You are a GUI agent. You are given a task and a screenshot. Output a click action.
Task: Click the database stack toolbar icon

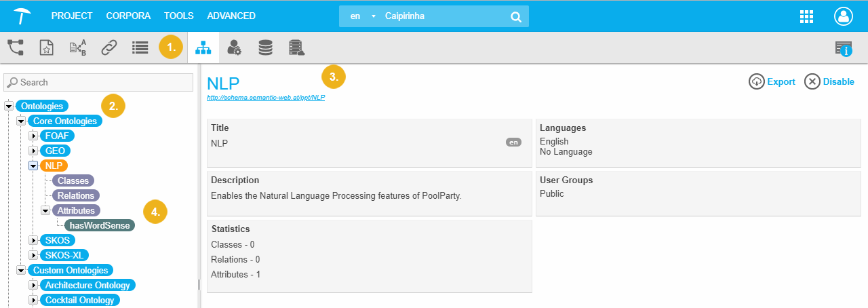[x=265, y=47]
